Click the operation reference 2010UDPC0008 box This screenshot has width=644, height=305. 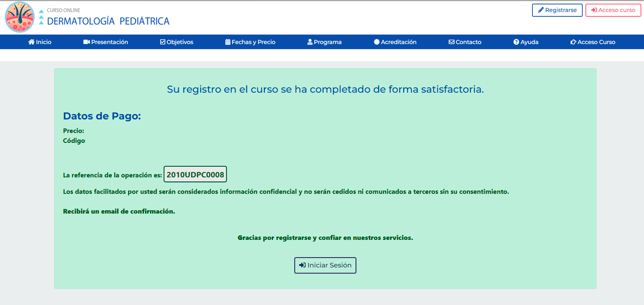click(195, 174)
